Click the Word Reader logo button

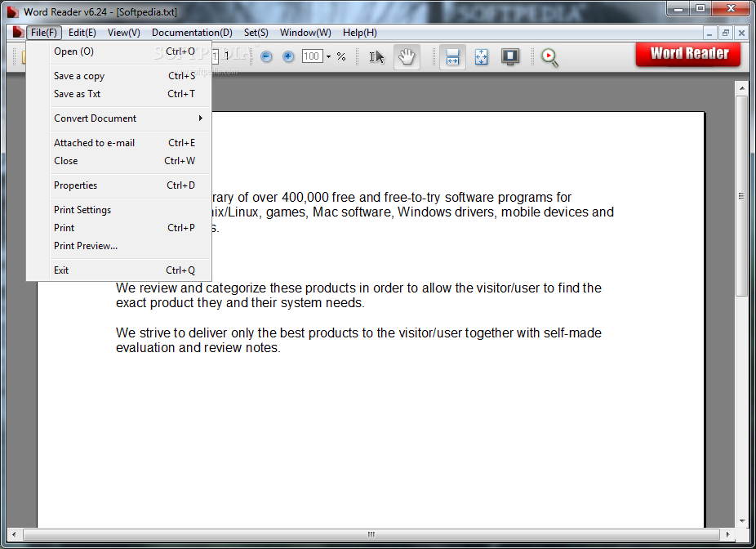[688, 54]
